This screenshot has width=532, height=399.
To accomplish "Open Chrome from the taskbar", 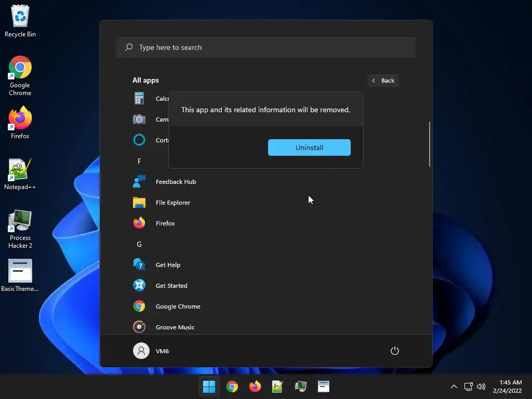I will (232, 387).
